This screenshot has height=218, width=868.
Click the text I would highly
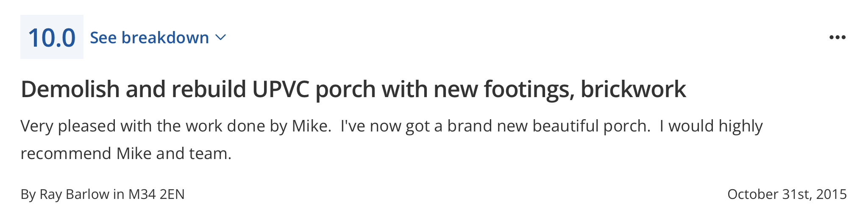(x=711, y=126)
